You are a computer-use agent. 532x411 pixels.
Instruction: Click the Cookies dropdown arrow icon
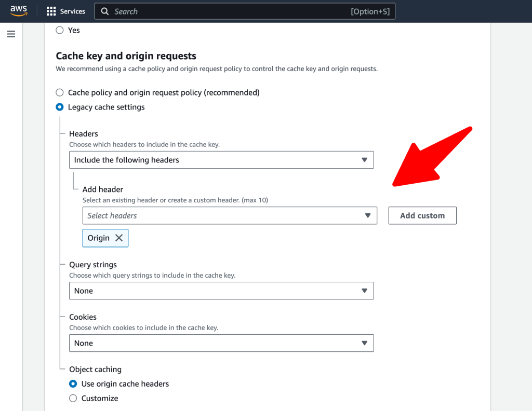[x=364, y=343]
